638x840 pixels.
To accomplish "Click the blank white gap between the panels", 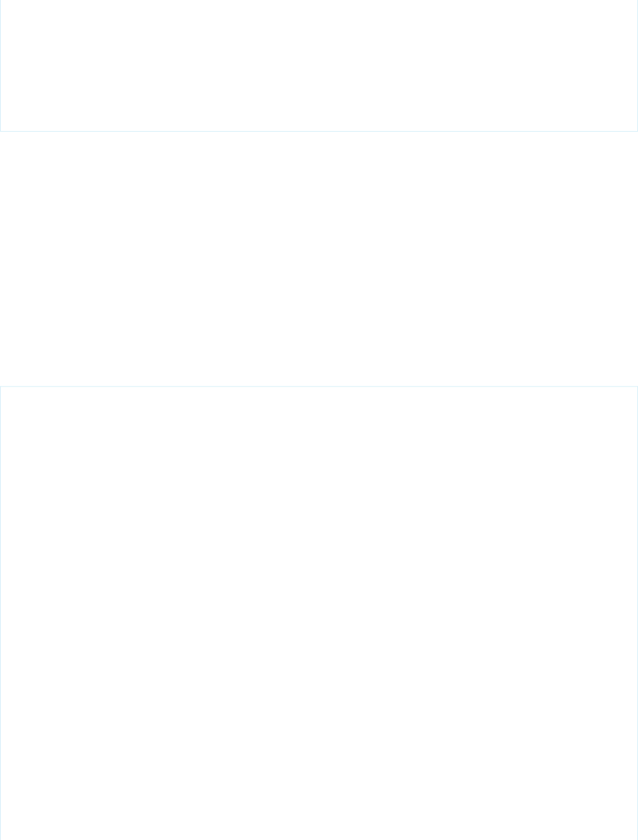I will [319, 259].
